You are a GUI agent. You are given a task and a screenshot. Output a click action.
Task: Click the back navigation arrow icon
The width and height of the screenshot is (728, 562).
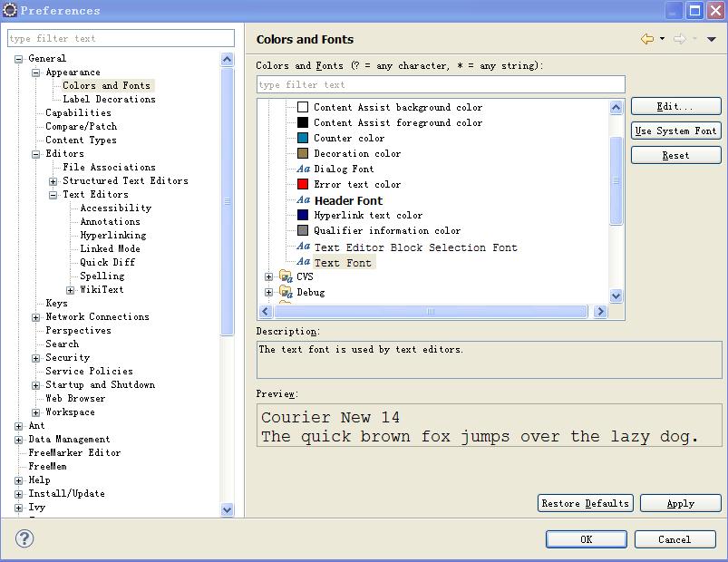tap(646, 39)
